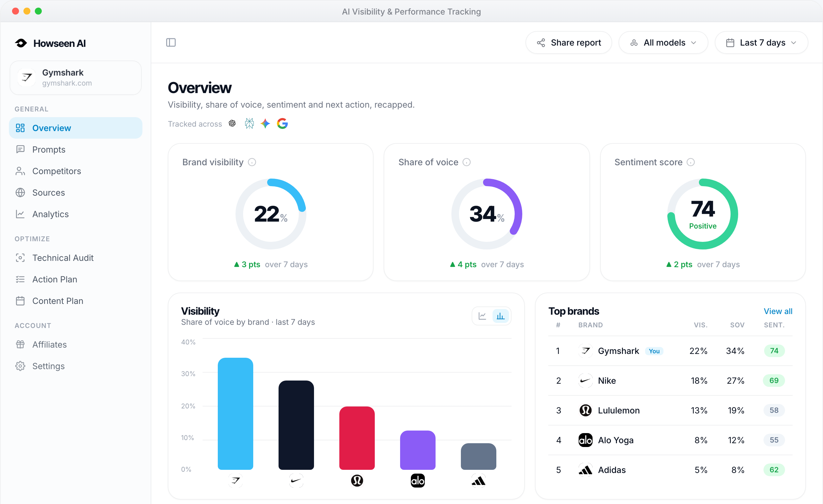Click the Adidas logo below the chart
823x504 pixels.
[x=478, y=481]
